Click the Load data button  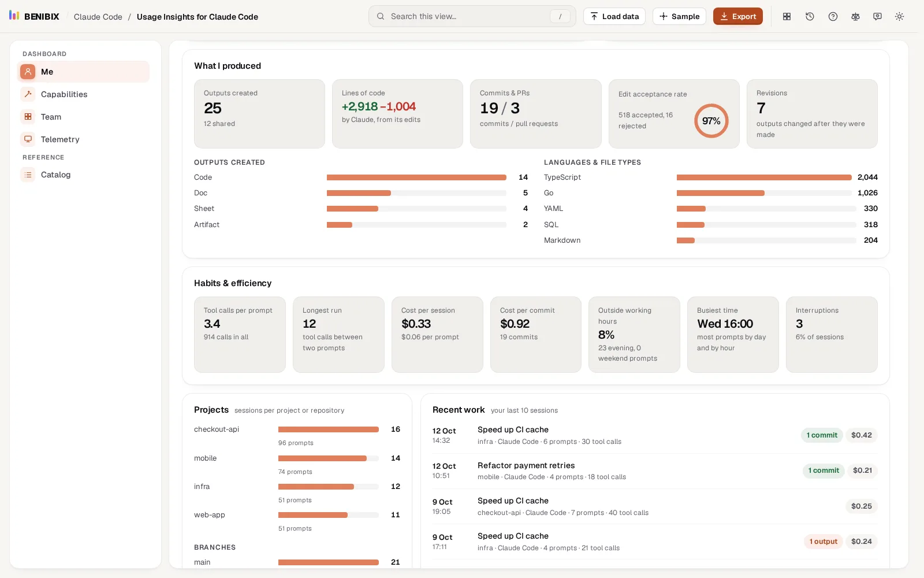pos(614,16)
